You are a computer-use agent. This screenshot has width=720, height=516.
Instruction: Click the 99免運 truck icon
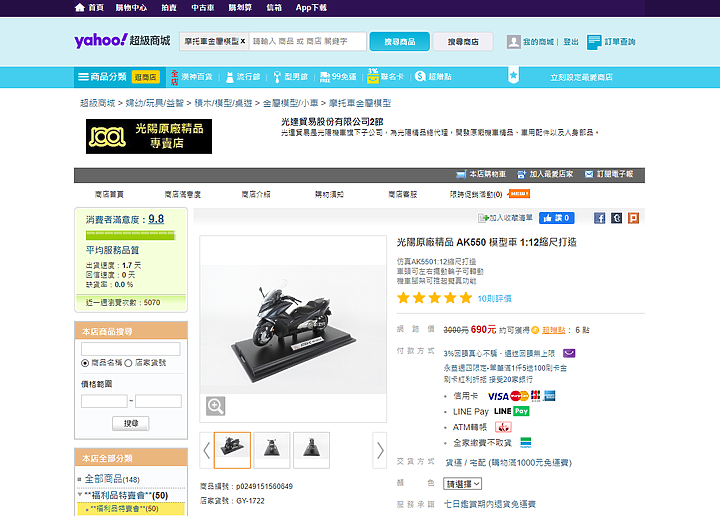(x=325, y=77)
